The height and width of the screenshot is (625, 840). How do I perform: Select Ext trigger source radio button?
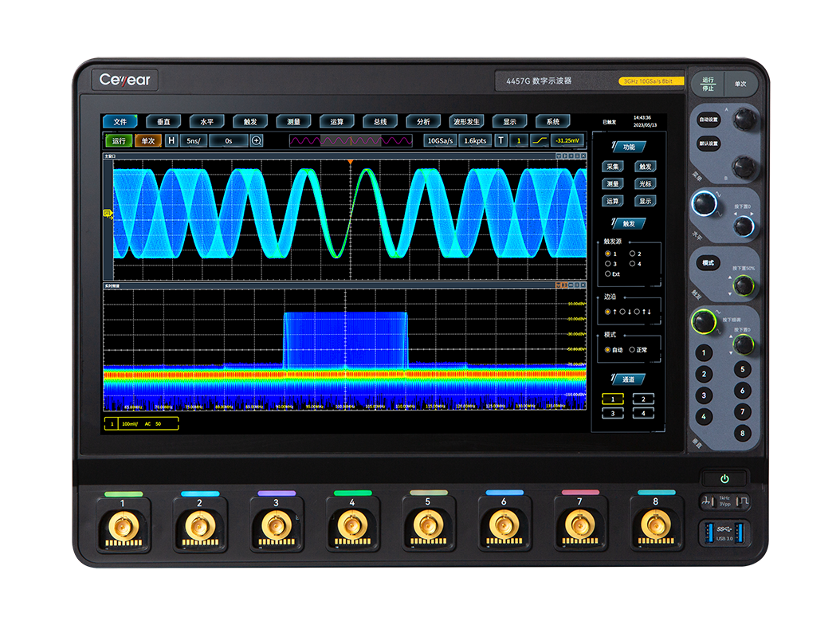(x=608, y=273)
